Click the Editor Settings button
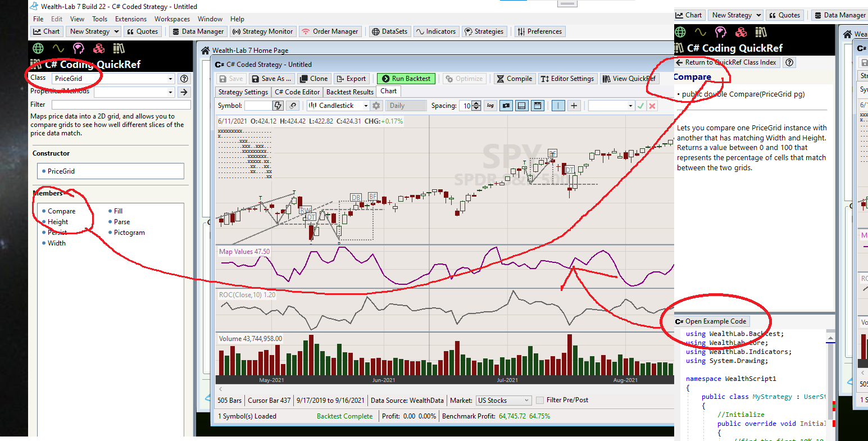This screenshot has width=868, height=441. tap(567, 79)
